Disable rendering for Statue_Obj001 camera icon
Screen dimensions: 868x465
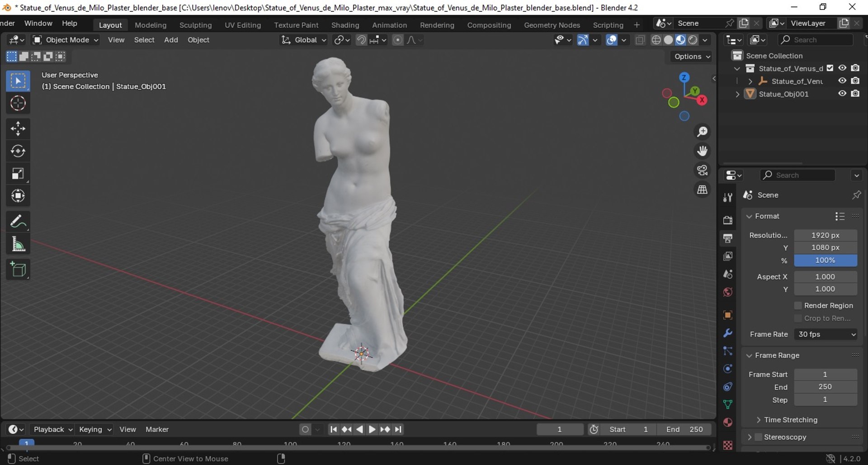point(855,94)
